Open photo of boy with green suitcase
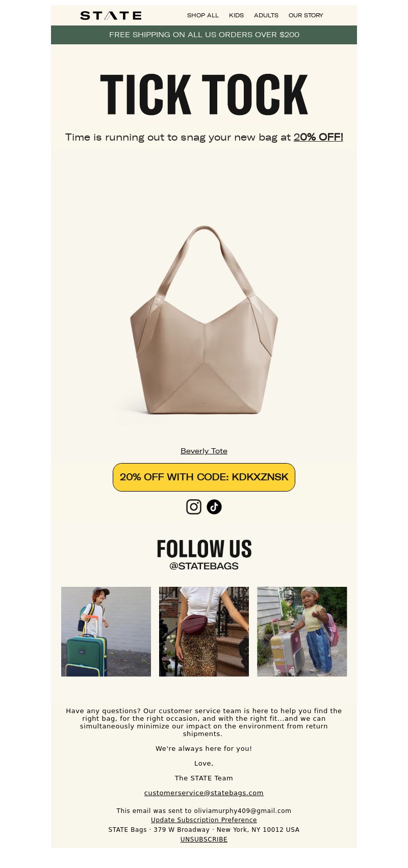The height and width of the screenshot is (868, 408). click(x=106, y=632)
